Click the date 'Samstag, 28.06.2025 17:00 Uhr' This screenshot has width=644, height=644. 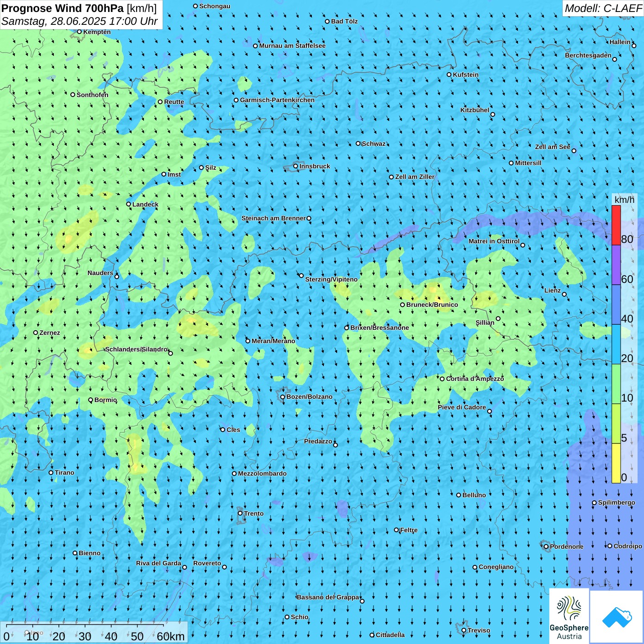click(80, 21)
